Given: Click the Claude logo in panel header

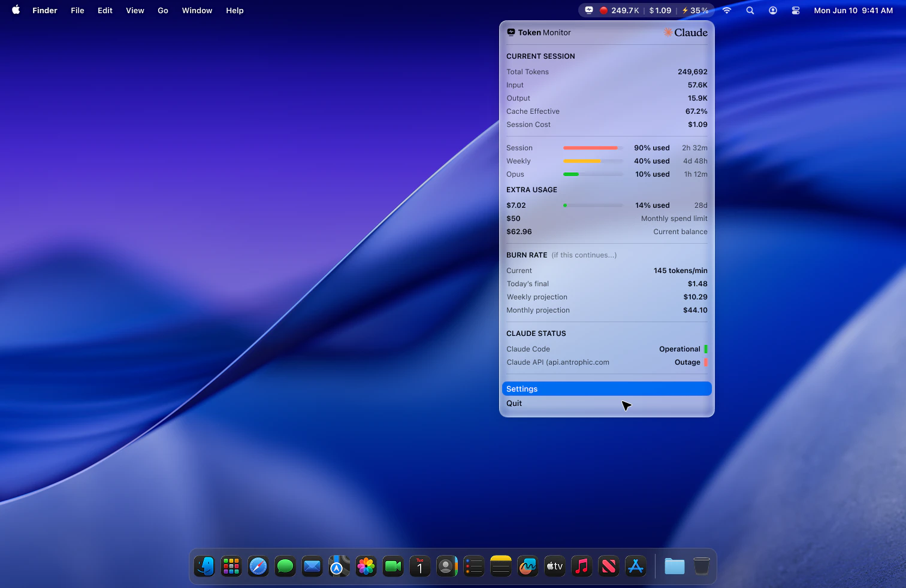Looking at the screenshot, I should (x=685, y=32).
